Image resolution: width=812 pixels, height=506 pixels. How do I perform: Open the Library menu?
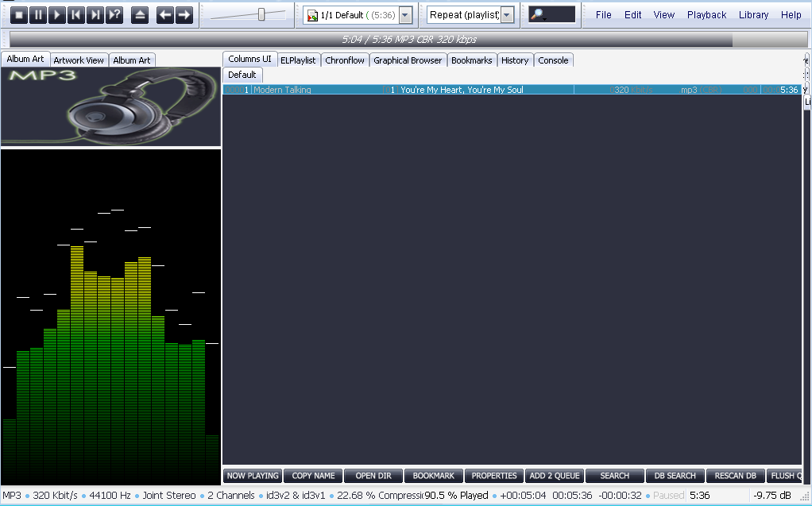[753, 14]
